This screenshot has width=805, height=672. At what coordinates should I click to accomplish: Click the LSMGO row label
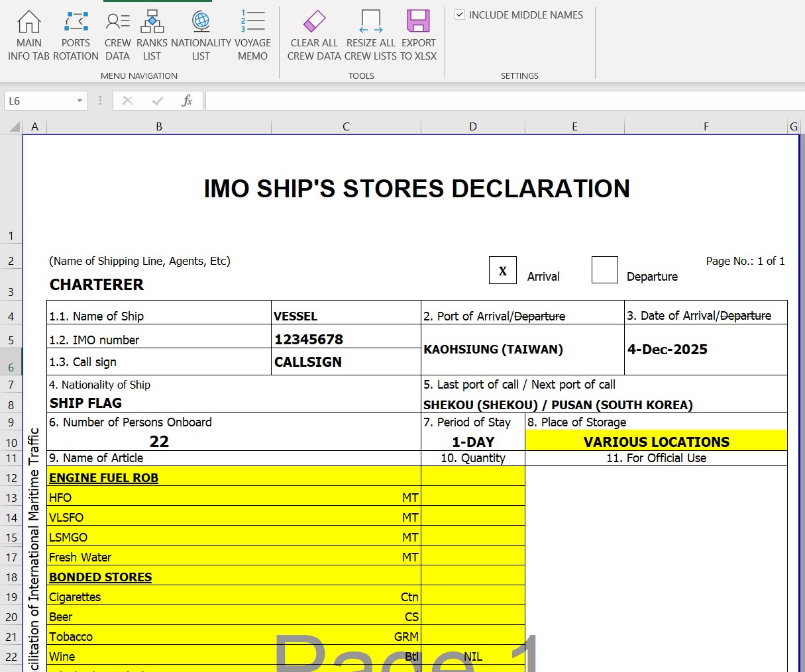coord(68,537)
